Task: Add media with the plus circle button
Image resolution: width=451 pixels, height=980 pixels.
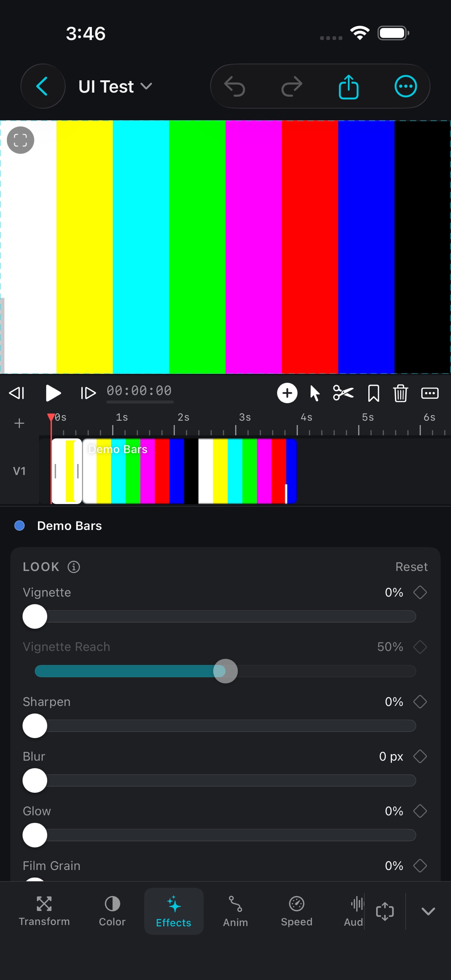Action: (x=287, y=393)
